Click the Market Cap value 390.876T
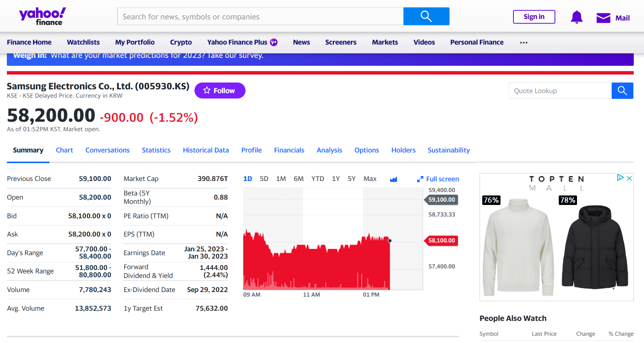 click(x=212, y=179)
